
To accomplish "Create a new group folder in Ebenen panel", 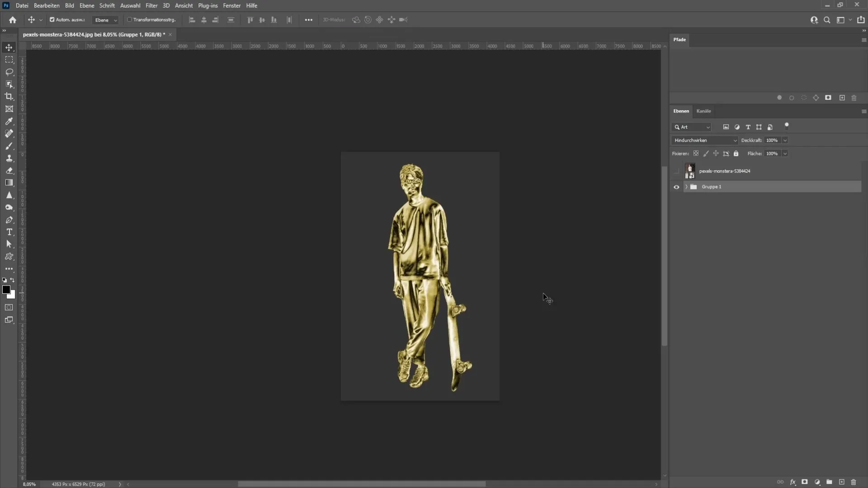I will tap(829, 482).
